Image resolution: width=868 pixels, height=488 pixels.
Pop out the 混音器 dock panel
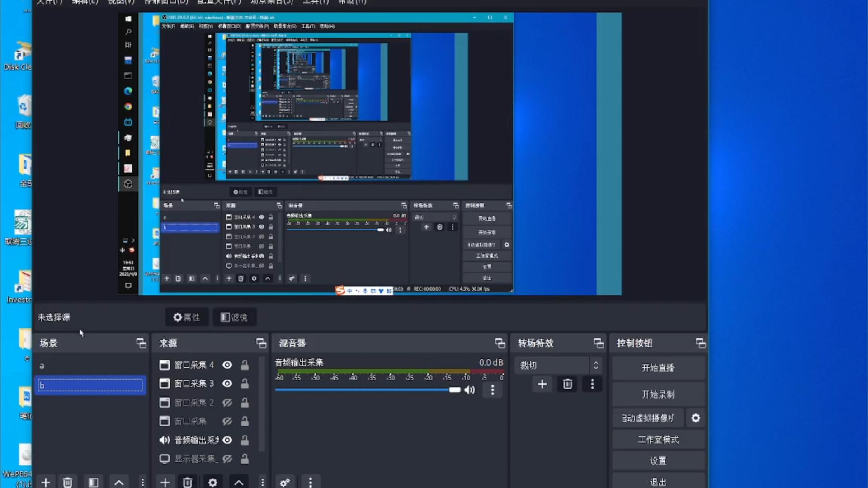pos(500,343)
